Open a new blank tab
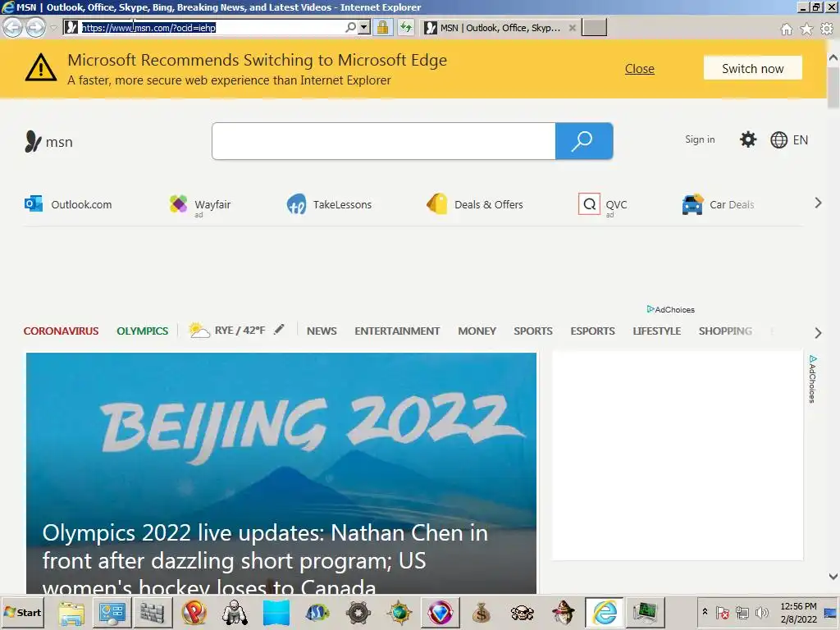The width and height of the screenshot is (840, 630). click(594, 27)
